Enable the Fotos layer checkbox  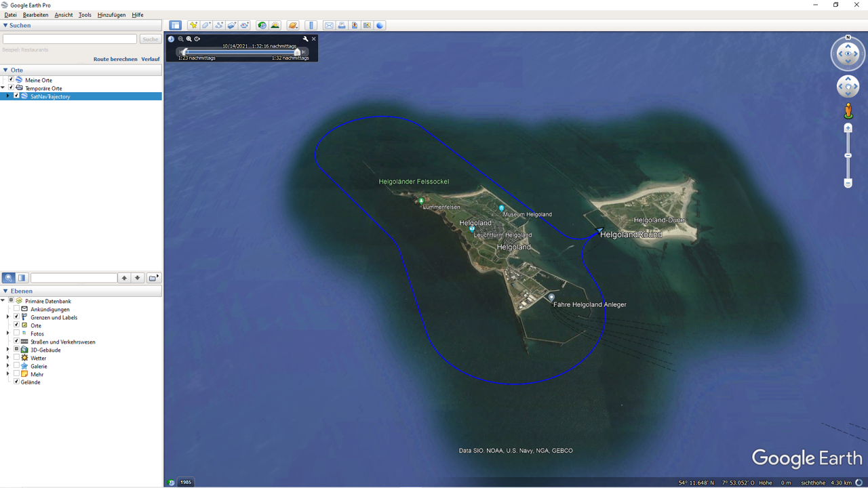(17, 333)
